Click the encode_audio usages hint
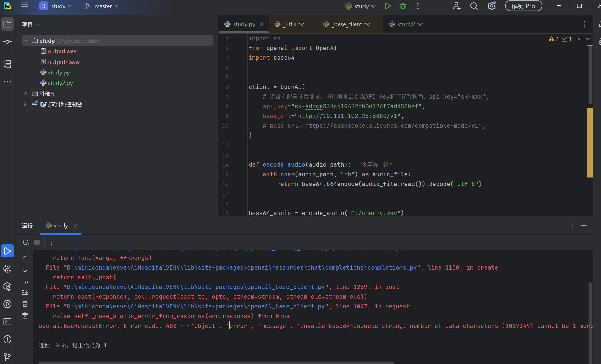 click(x=367, y=164)
